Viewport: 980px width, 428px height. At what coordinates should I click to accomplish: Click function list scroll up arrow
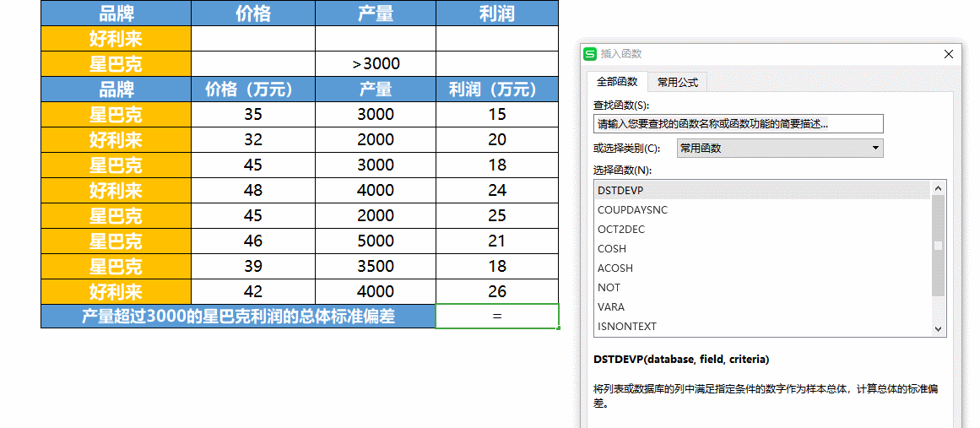click(x=938, y=187)
